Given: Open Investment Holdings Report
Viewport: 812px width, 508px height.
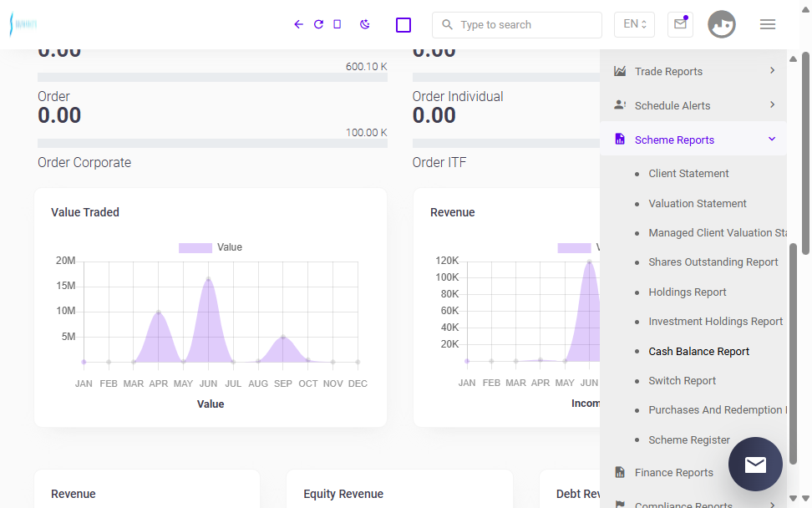Looking at the screenshot, I should click(716, 322).
